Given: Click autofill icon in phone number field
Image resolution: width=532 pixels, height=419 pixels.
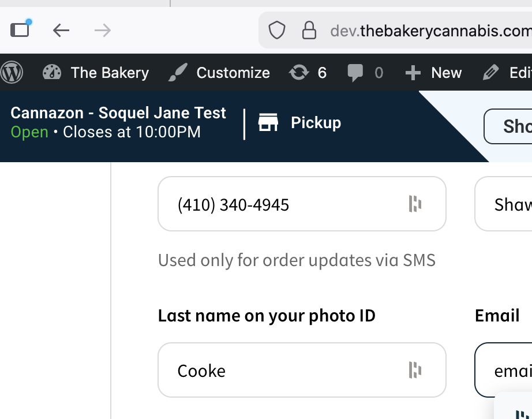Looking at the screenshot, I should tap(415, 204).
